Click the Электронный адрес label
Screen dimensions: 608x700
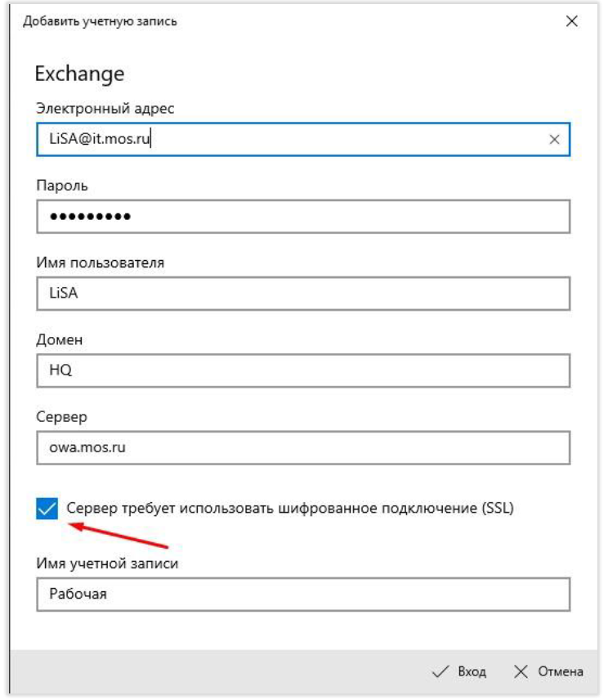click(x=105, y=109)
